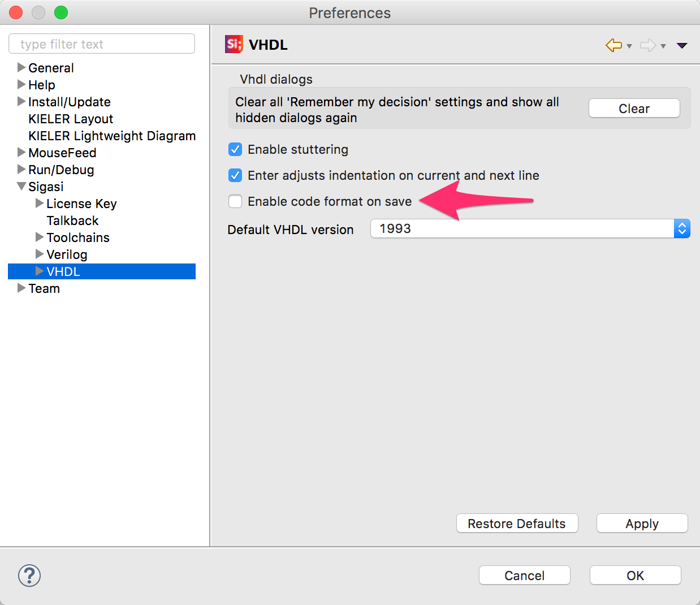This screenshot has width=700, height=605.
Task: Open the back history dropdown arrow
Action: click(x=629, y=46)
